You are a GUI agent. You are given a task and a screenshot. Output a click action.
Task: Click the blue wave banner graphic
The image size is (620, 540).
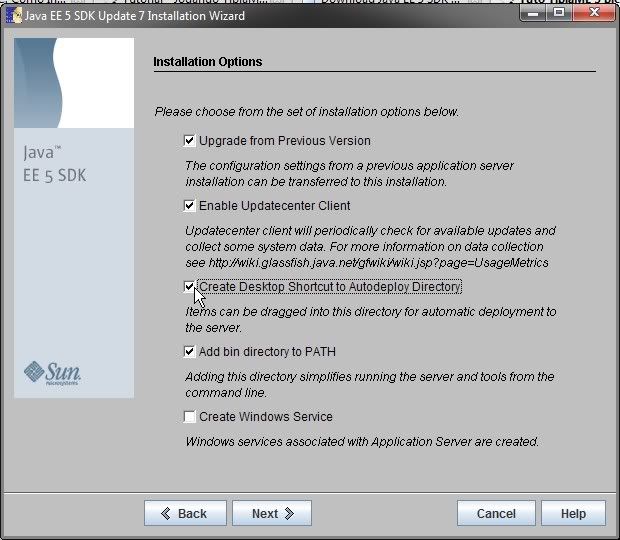tap(74, 83)
